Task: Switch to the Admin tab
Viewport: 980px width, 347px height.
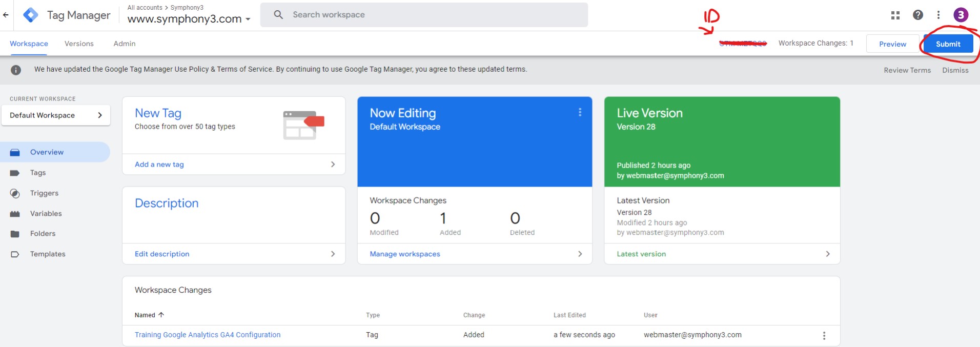Action: click(125, 44)
